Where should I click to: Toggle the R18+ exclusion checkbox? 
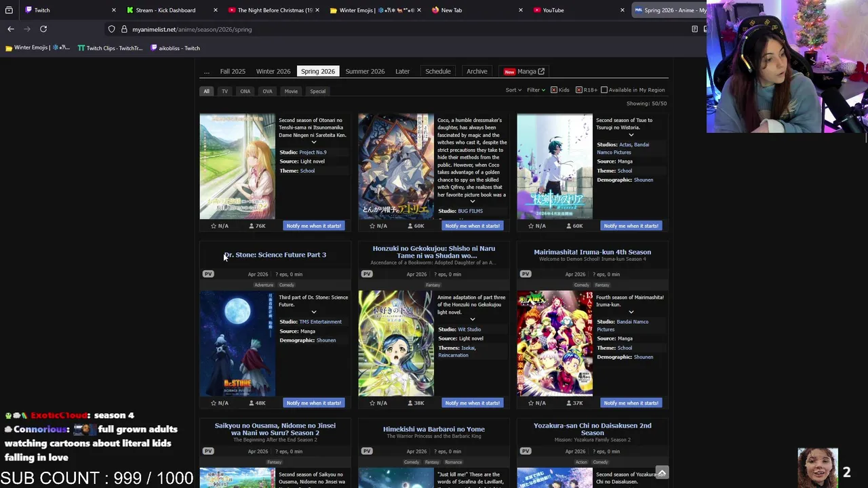coord(579,90)
